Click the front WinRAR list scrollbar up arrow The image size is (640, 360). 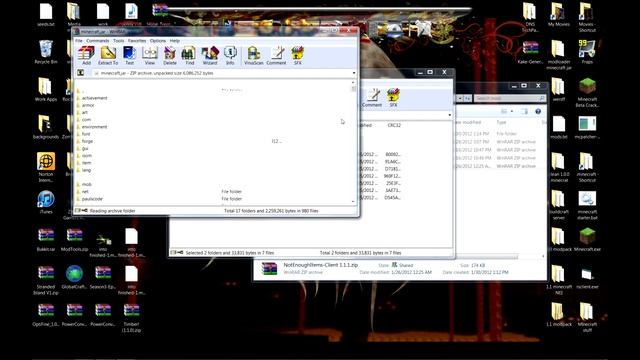pyautogui.click(x=353, y=83)
